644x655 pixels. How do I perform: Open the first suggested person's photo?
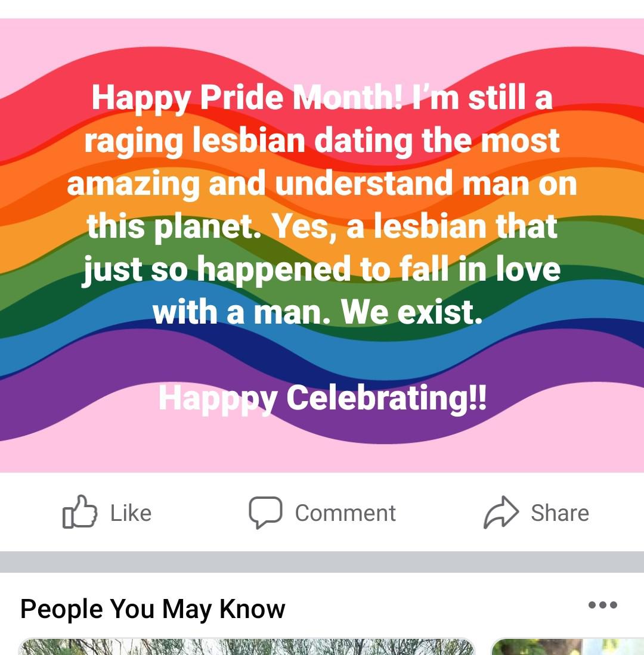tap(247, 647)
